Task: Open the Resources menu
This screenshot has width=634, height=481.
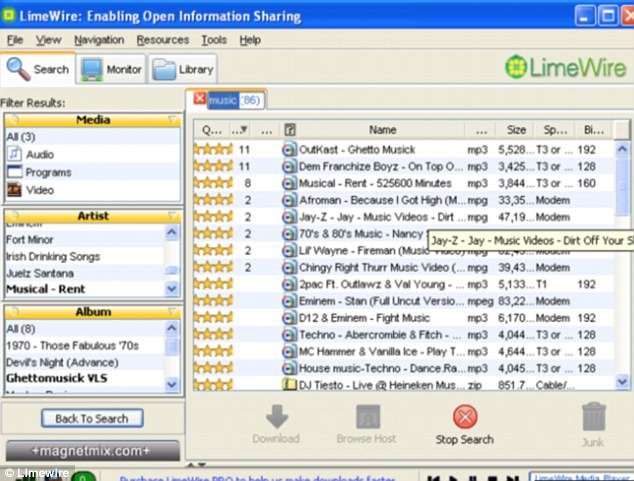Action: 163,40
